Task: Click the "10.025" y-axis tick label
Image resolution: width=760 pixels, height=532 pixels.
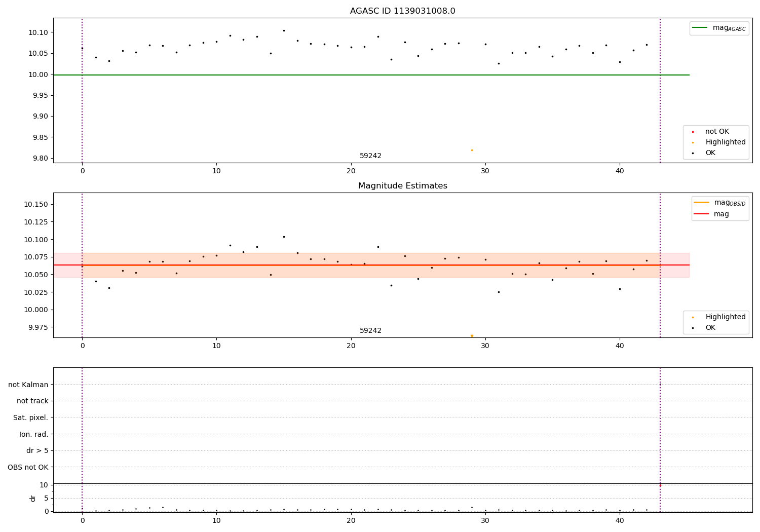Action: 36,293
